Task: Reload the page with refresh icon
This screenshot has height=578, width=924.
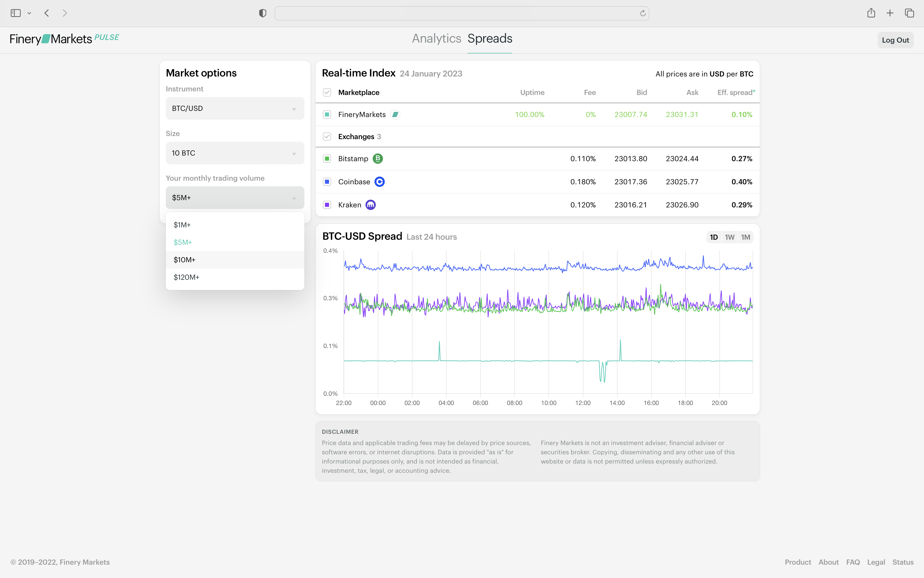Action: (643, 13)
